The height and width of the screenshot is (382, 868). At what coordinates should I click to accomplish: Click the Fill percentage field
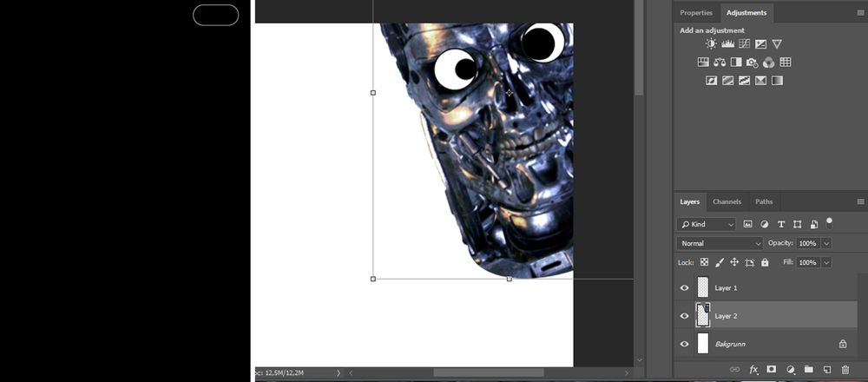pyautogui.click(x=808, y=262)
